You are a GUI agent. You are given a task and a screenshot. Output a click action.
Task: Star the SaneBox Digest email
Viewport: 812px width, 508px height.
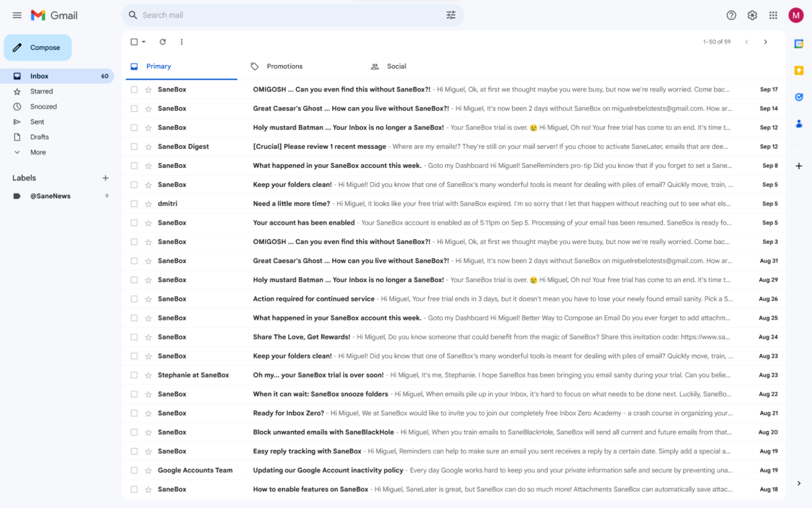click(148, 147)
